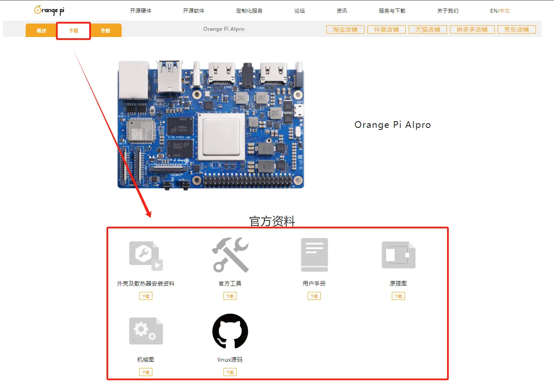Click 下载 under 用户手册
Image resolution: width=554 pixels, height=392 pixels.
point(314,296)
